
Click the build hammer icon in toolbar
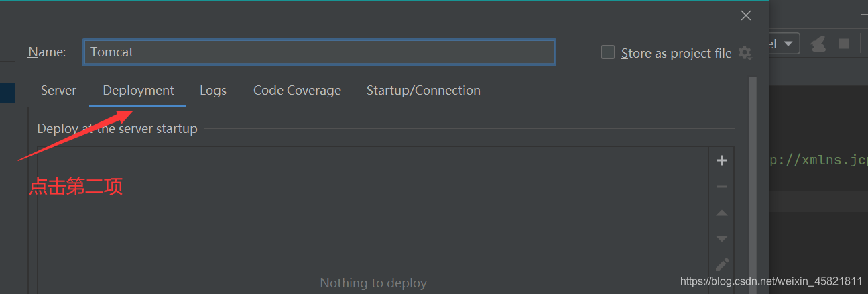(818, 44)
